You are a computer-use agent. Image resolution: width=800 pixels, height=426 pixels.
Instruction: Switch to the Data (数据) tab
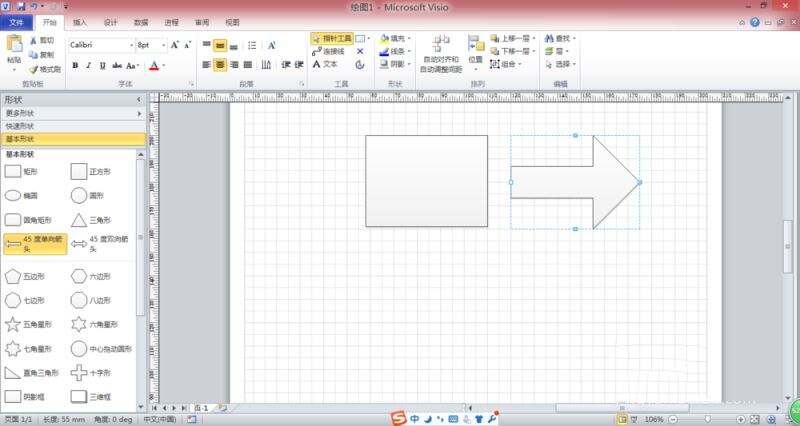(141, 23)
